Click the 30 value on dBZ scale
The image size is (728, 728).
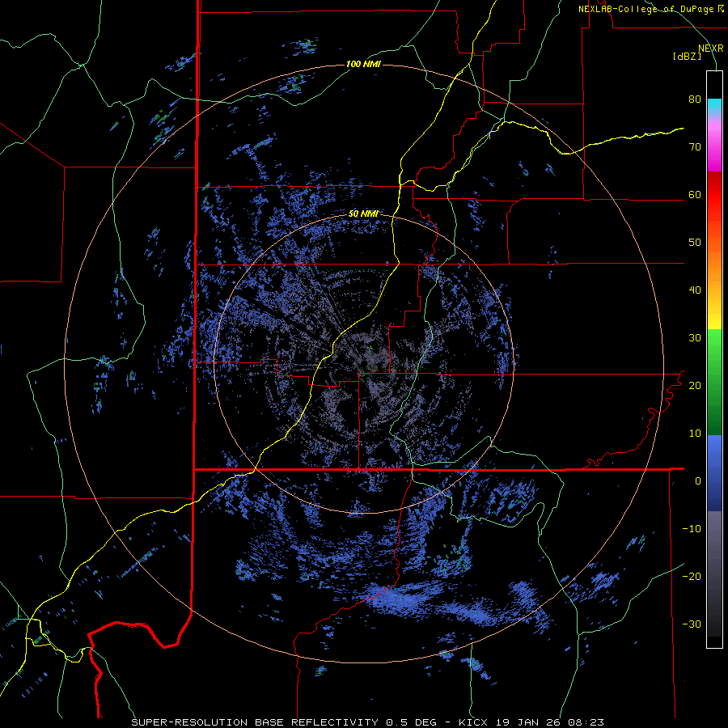(695, 338)
